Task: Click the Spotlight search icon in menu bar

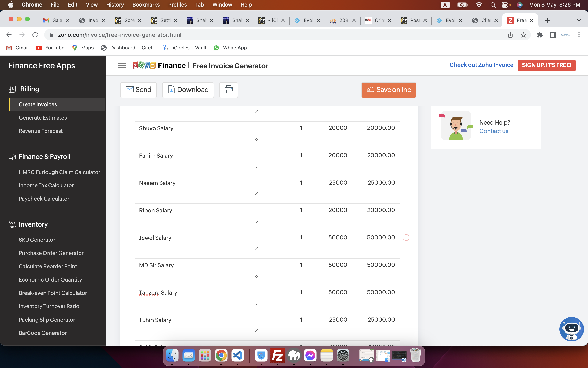Action: point(493,5)
